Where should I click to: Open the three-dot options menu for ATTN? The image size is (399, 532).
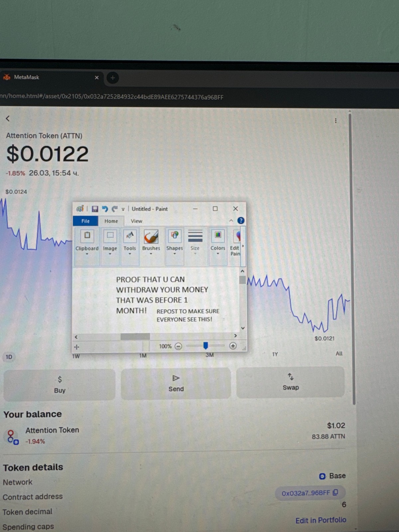335,120
